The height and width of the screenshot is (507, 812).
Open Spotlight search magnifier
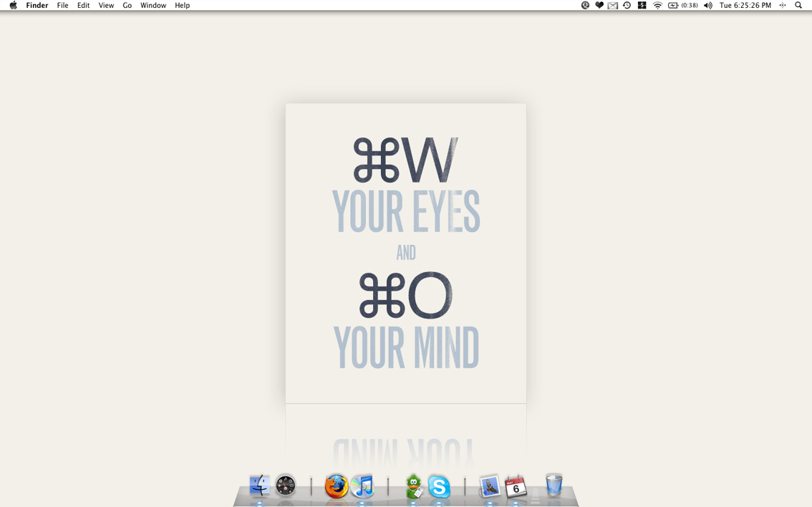[x=798, y=5]
